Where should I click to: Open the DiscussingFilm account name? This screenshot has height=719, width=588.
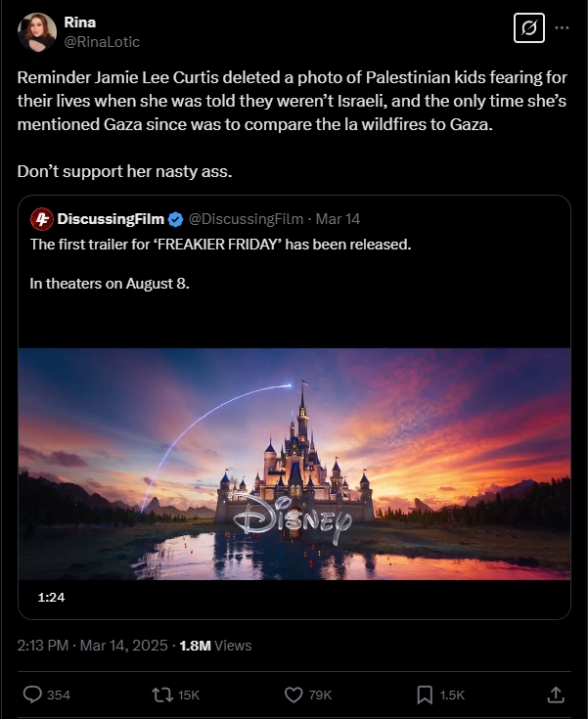pyautogui.click(x=111, y=219)
